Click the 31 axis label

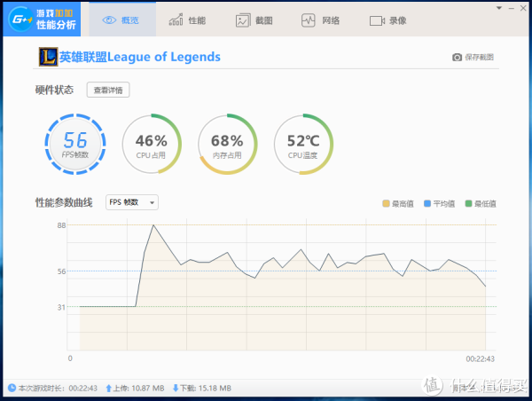click(x=61, y=307)
